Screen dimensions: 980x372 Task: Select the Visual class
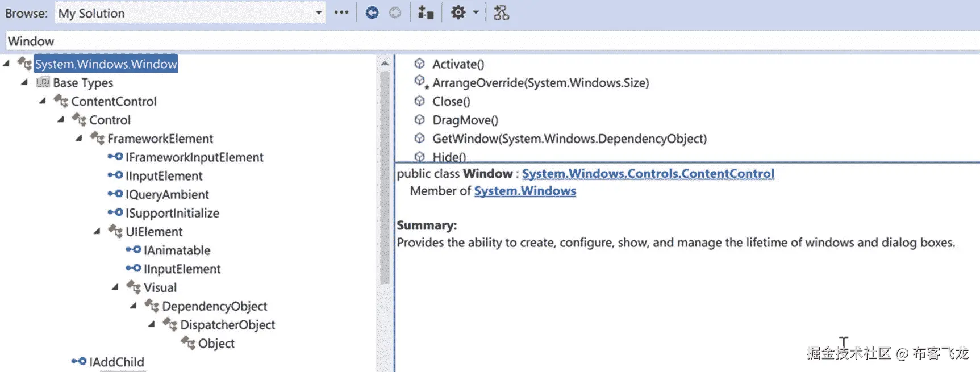pos(160,288)
